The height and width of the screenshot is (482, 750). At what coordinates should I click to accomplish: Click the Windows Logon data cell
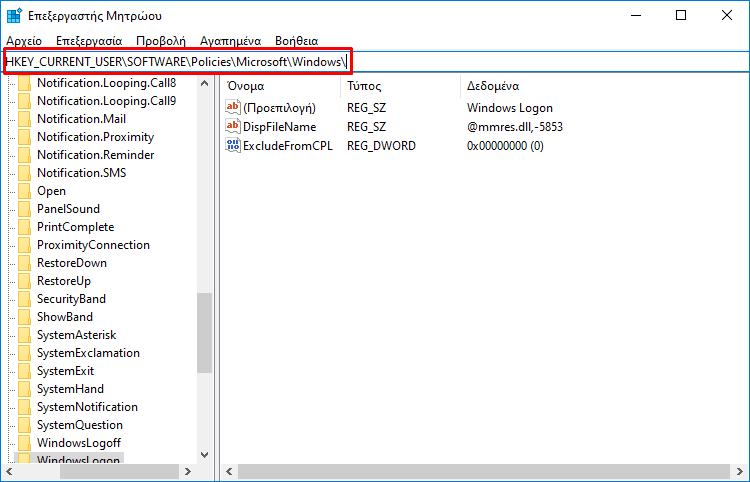coord(509,108)
